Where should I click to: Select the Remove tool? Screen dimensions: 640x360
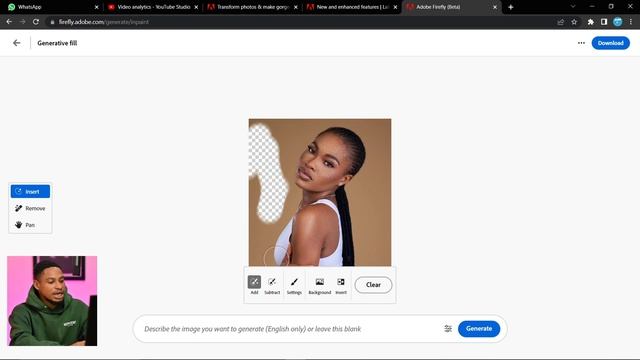pyautogui.click(x=30, y=208)
